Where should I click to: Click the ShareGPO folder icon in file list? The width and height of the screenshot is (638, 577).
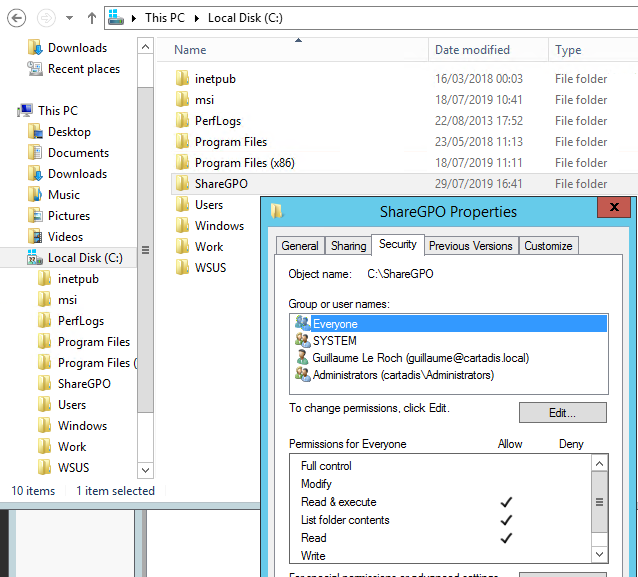click(x=182, y=184)
